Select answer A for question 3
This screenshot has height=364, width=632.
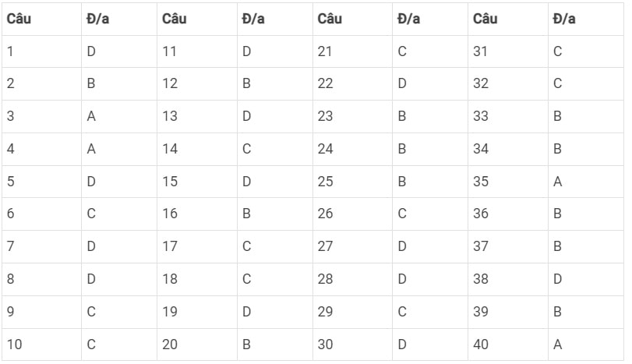tap(119, 116)
